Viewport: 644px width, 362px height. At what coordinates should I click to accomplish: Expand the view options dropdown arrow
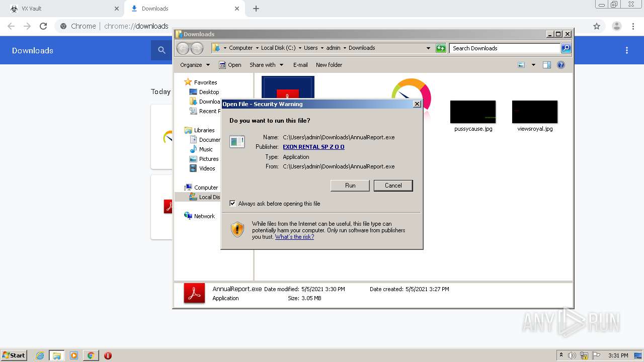533,65
